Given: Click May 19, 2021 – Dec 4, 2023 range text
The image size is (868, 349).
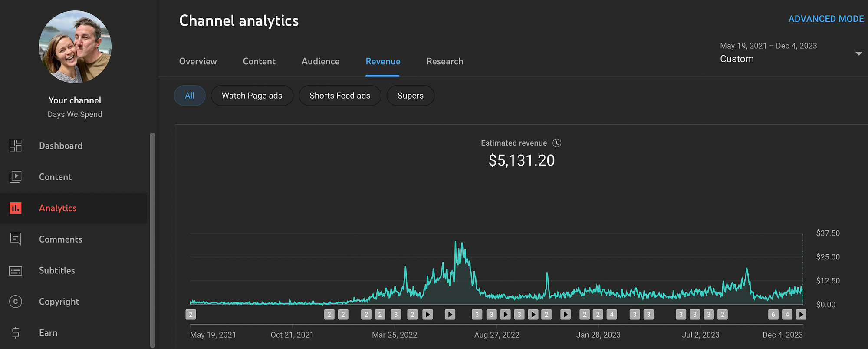Looking at the screenshot, I should pos(769,46).
